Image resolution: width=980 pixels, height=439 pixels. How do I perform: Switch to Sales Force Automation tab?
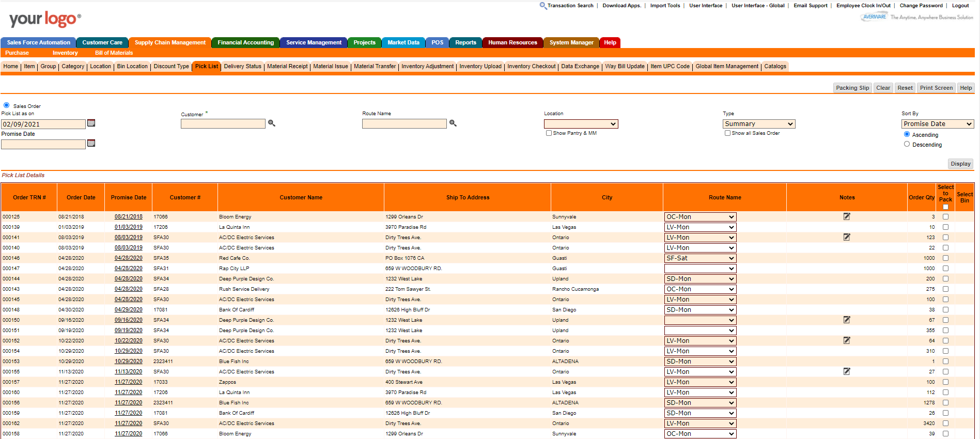tap(38, 42)
